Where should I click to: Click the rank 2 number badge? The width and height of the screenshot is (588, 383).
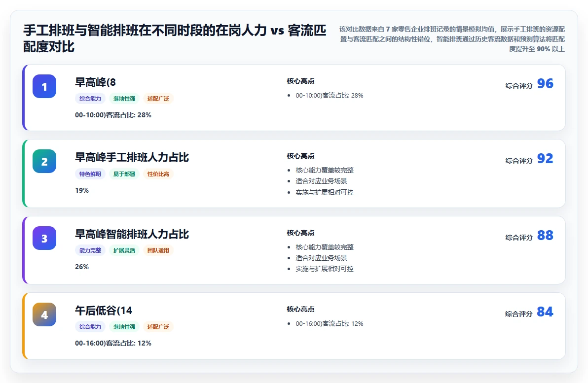tap(44, 161)
